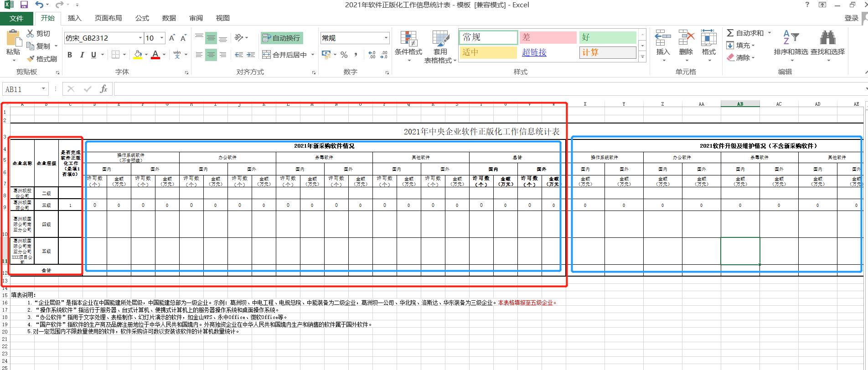Apply percent style format
This screenshot has width=868, height=370.
click(344, 55)
